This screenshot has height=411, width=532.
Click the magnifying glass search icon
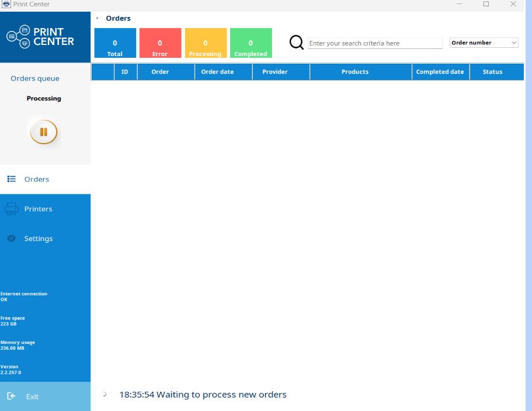pos(297,43)
